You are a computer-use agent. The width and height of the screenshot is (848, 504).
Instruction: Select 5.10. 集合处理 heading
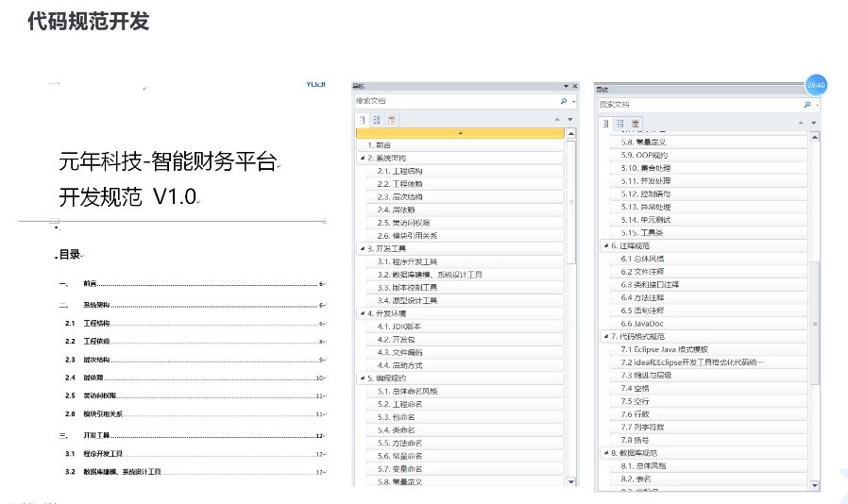pyautogui.click(x=709, y=168)
